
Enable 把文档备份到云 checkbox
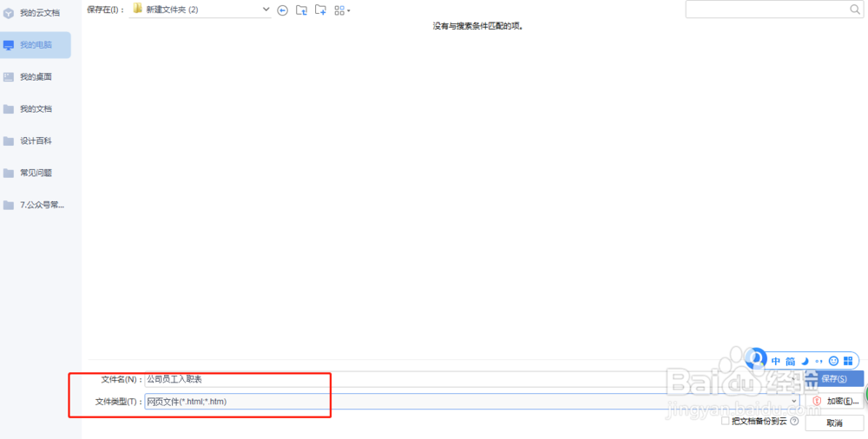[x=725, y=422]
